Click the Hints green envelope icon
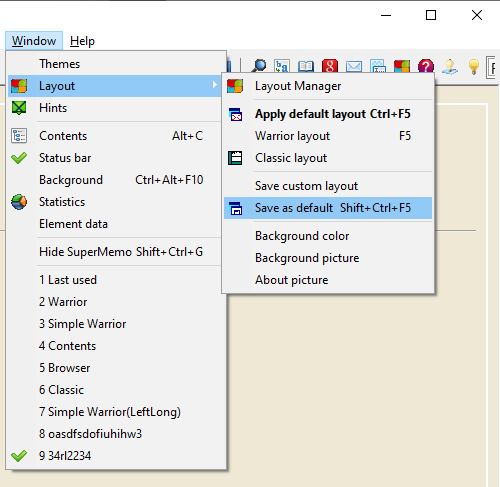The height and width of the screenshot is (487, 500). [x=19, y=108]
